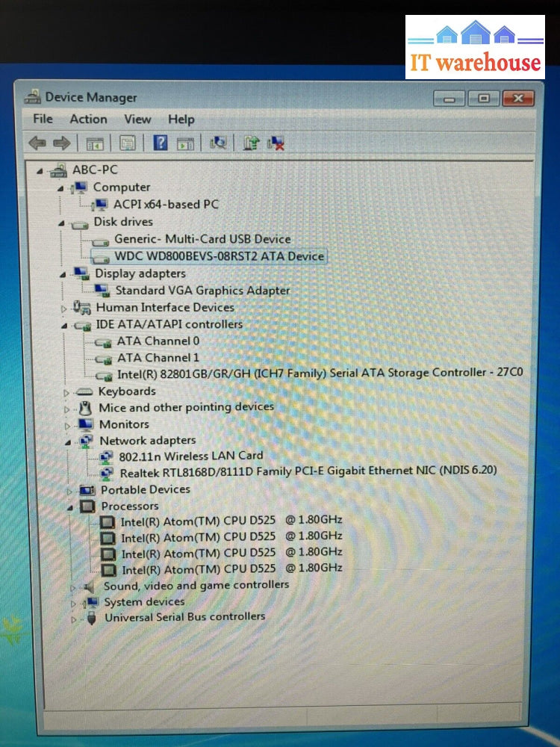This screenshot has height=747, width=560.
Task: Click the Properties toolbar icon
Action: [128, 143]
